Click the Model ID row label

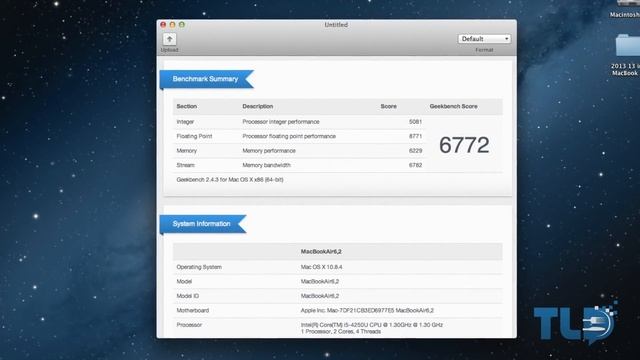tap(188, 296)
